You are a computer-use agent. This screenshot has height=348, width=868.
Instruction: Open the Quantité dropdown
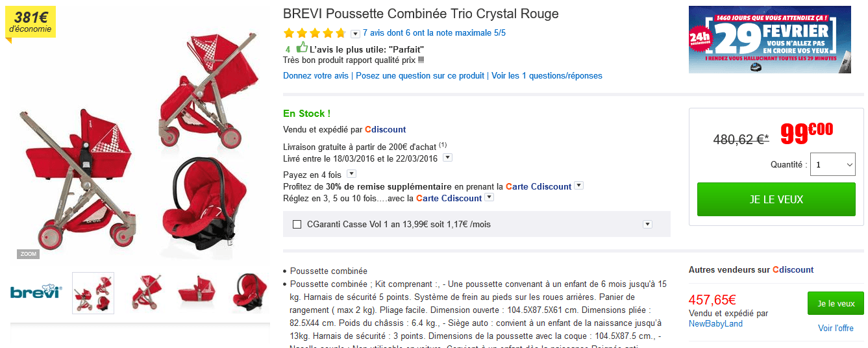[833, 165]
